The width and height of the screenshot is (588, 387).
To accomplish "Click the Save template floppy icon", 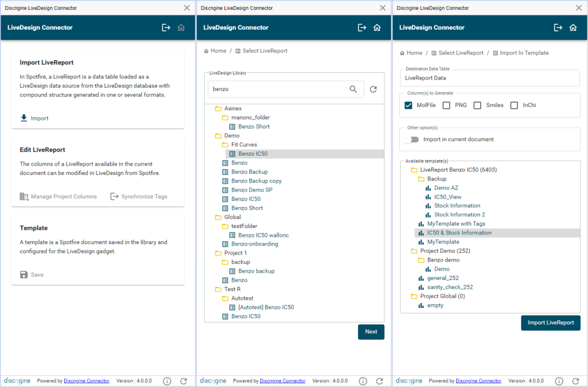I will [x=23, y=274].
